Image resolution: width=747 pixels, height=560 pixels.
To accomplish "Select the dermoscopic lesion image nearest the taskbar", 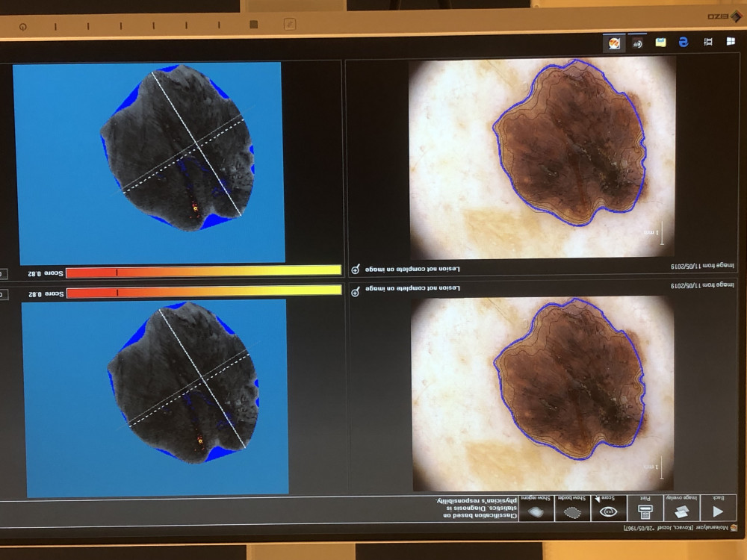I will pyautogui.click(x=542, y=158).
